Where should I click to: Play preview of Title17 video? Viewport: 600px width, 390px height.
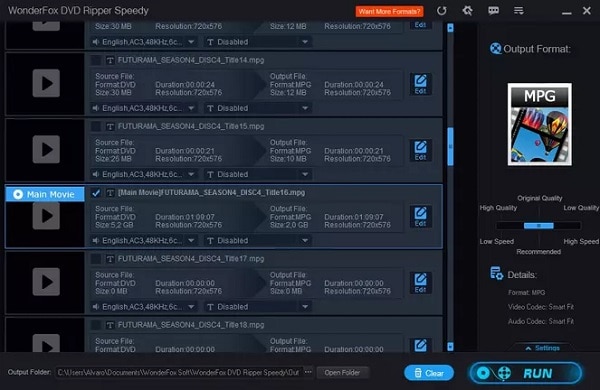click(46, 282)
